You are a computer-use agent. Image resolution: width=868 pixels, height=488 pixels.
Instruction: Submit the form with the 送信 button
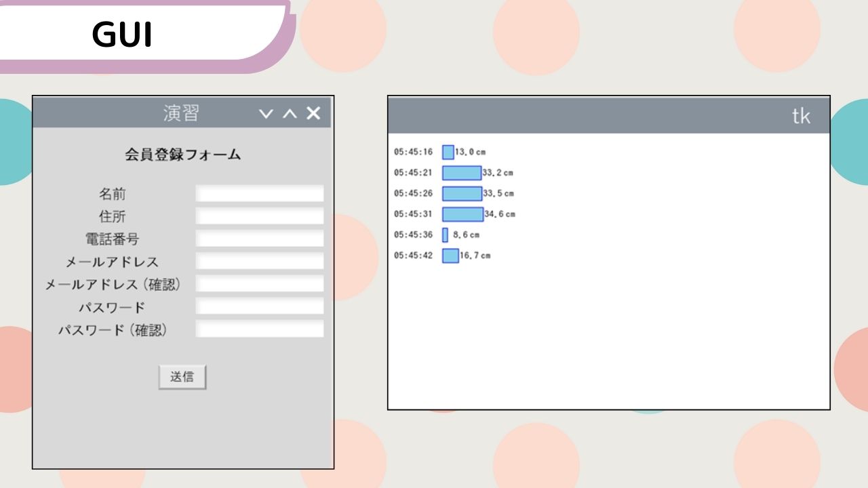point(182,378)
